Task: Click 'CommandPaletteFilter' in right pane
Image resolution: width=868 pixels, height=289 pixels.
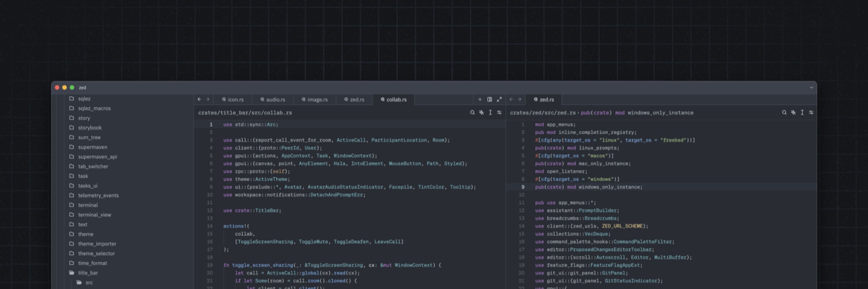Action: pos(643,242)
